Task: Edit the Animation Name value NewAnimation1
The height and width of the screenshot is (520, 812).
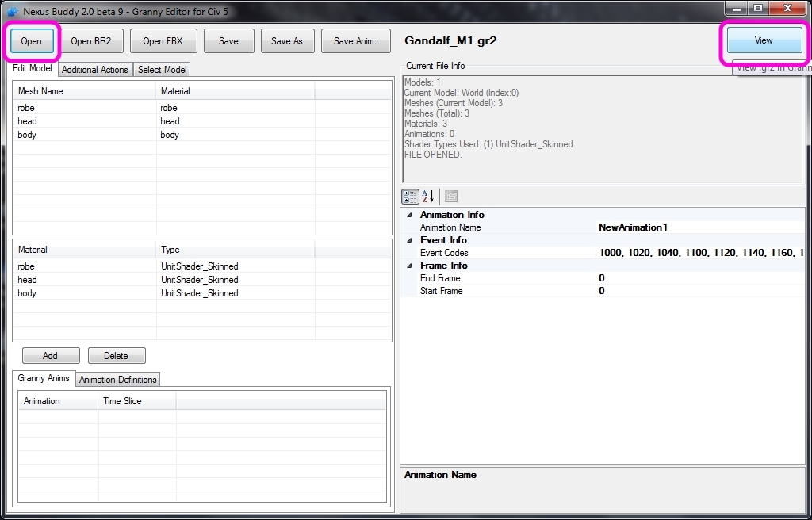Action: click(x=701, y=227)
